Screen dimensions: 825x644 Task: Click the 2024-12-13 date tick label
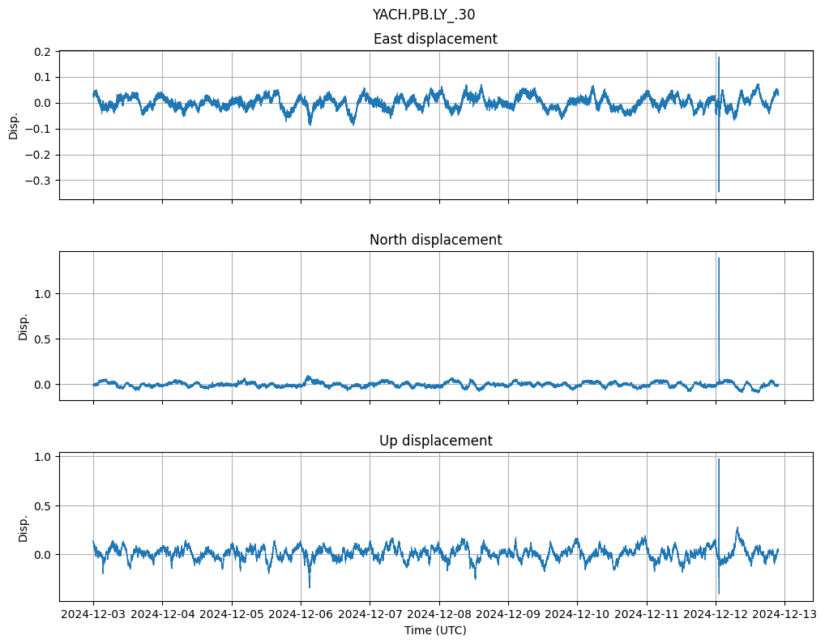pos(784,615)
